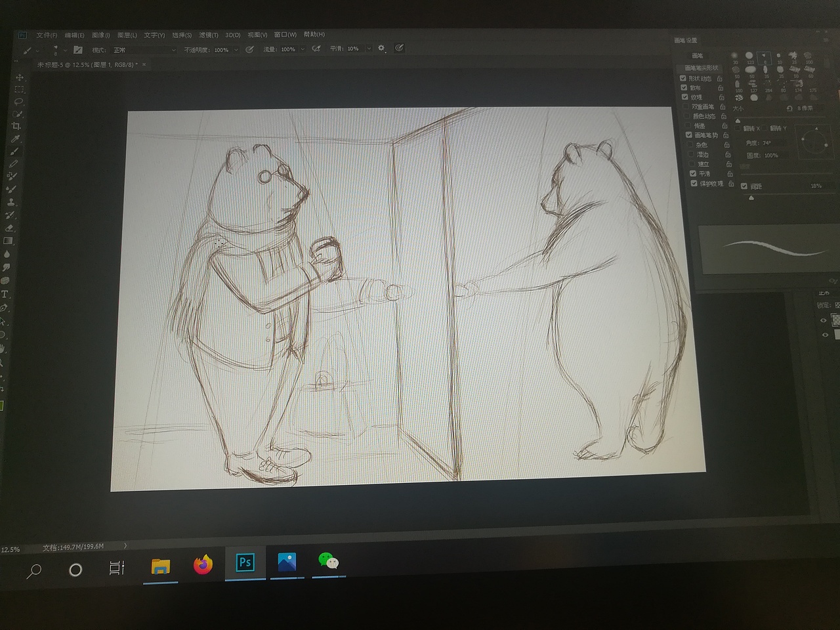Select the Blur tool
840x630 pixels.
click(x=7, y=254)
